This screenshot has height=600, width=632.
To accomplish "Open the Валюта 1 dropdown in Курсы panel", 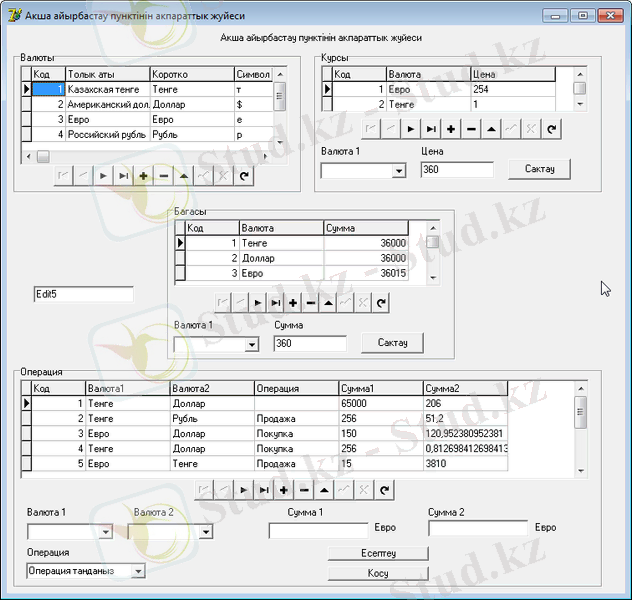I will point(399,171).
